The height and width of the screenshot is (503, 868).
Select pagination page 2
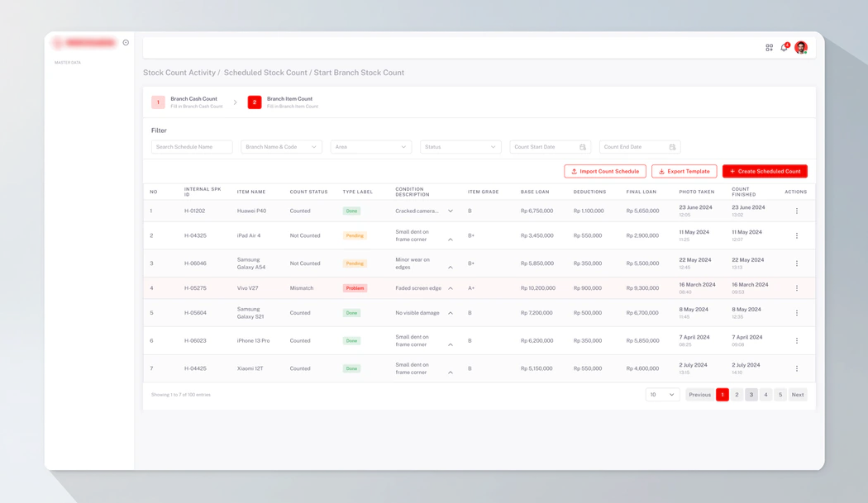(737, 395)
